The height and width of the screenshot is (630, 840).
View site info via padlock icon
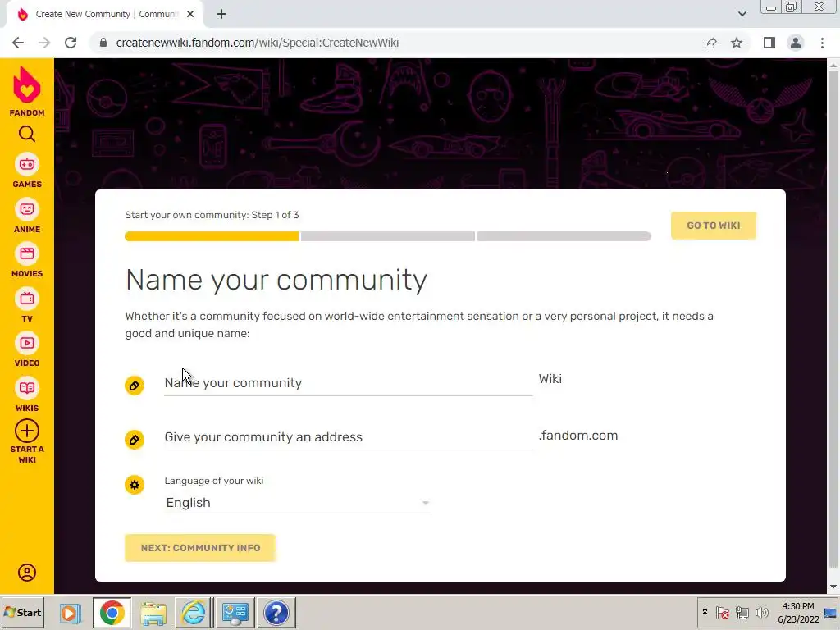[103, 43]
